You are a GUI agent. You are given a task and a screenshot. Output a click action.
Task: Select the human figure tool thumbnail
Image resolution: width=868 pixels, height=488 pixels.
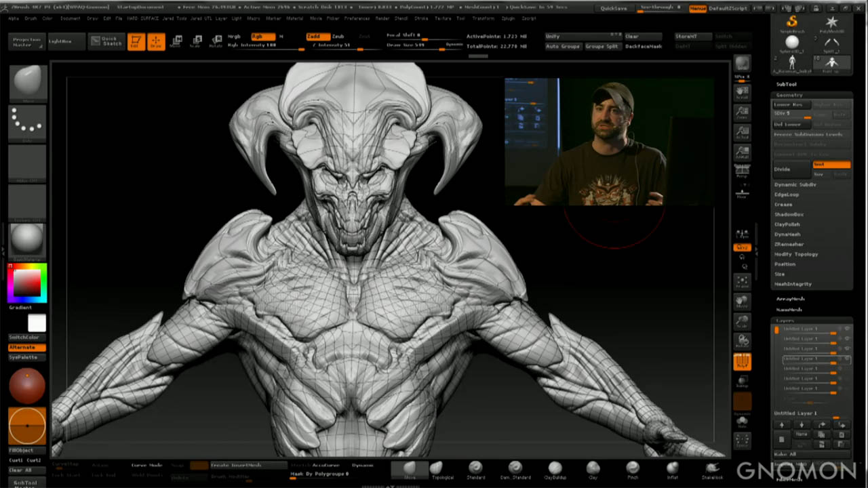[x=791, y=65]
